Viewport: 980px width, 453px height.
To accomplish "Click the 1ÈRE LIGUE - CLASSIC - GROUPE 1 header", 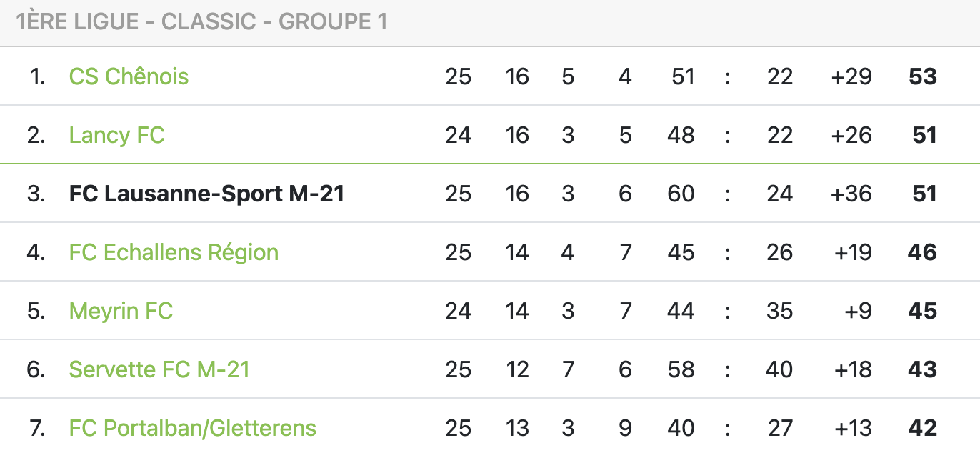I will pyautogui.click(x=201, y=21).
